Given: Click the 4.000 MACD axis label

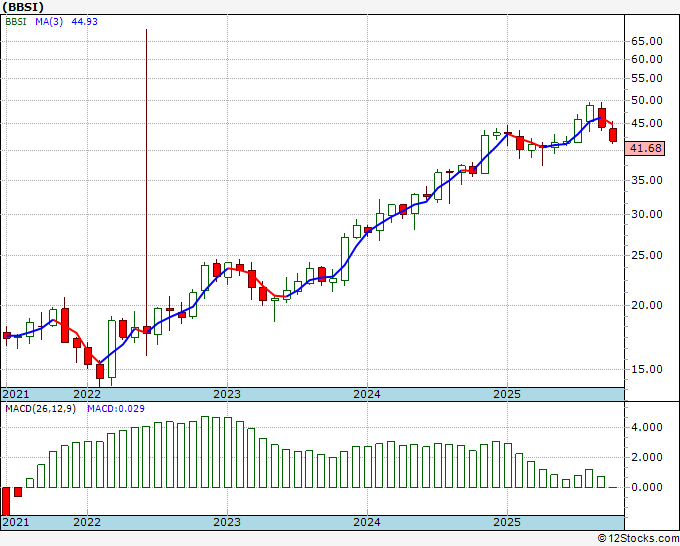Looking at the screenshot, I should coord(647,428).
